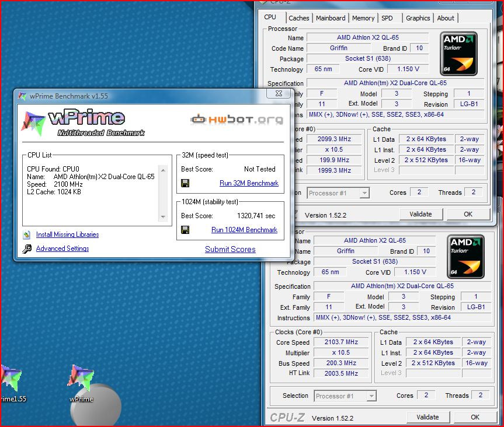This screenshot has height=427, width=504.
Task: Switch to the Graphics tab in CPU-Z
Action: (418, 18)
